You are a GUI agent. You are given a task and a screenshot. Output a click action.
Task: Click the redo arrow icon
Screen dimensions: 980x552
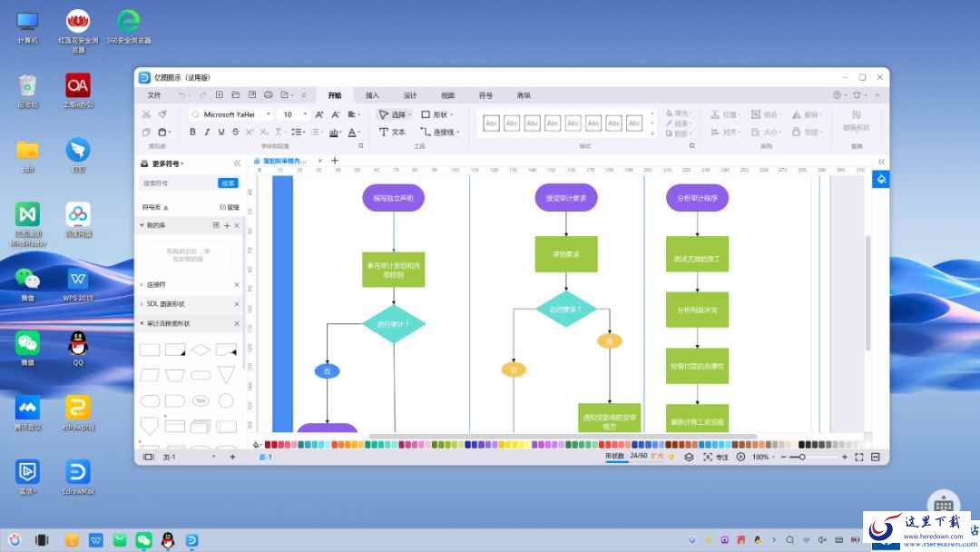pos(203,95)
